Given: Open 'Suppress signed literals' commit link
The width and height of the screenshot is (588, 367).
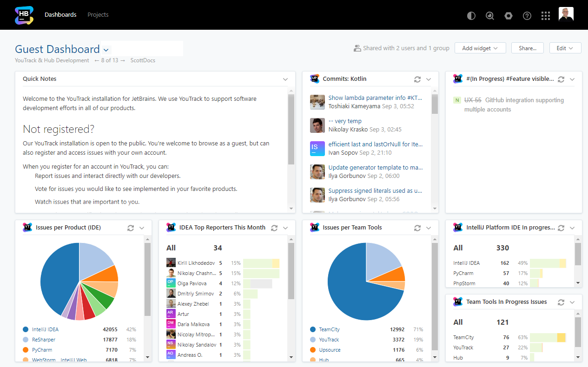Looking at the screenshot, I should (x=376, y=191).
